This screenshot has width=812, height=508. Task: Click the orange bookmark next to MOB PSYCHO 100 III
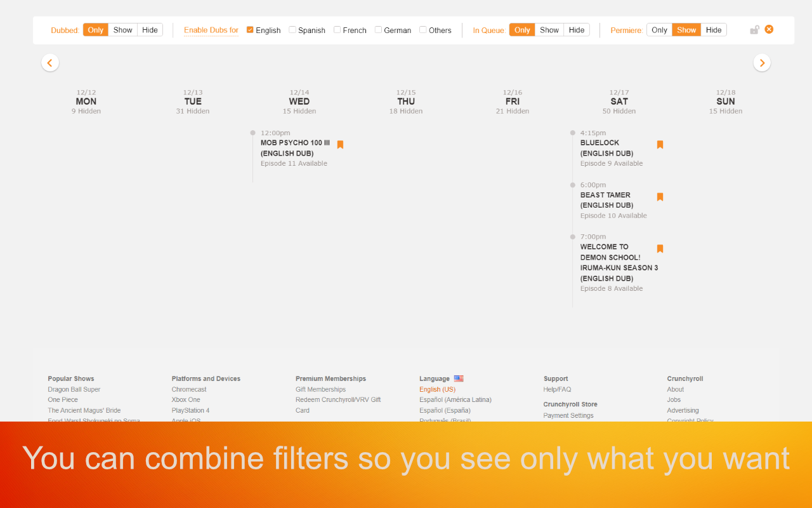(x=340, y=144)
